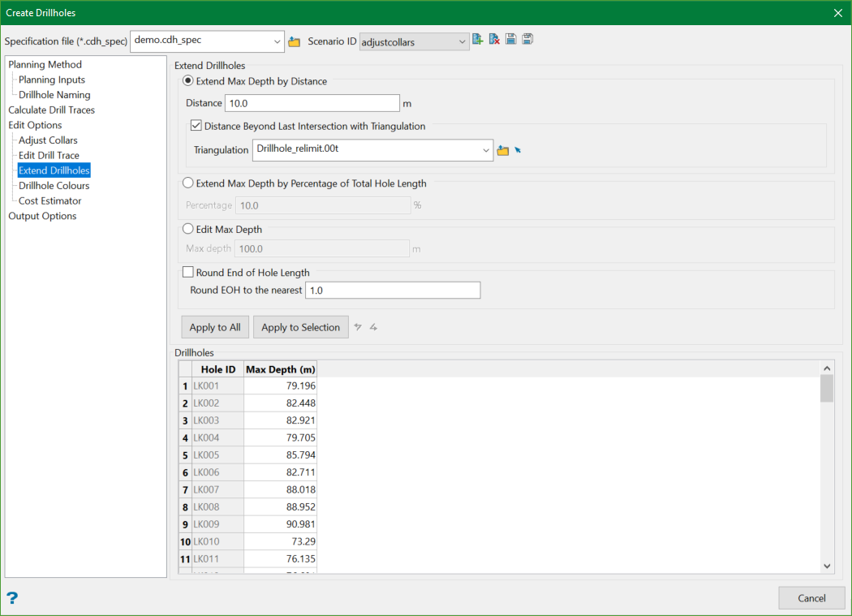Open the Specification file dropdown
The height and width of the screenshot is (616, 852).
(x=277, y=41)
